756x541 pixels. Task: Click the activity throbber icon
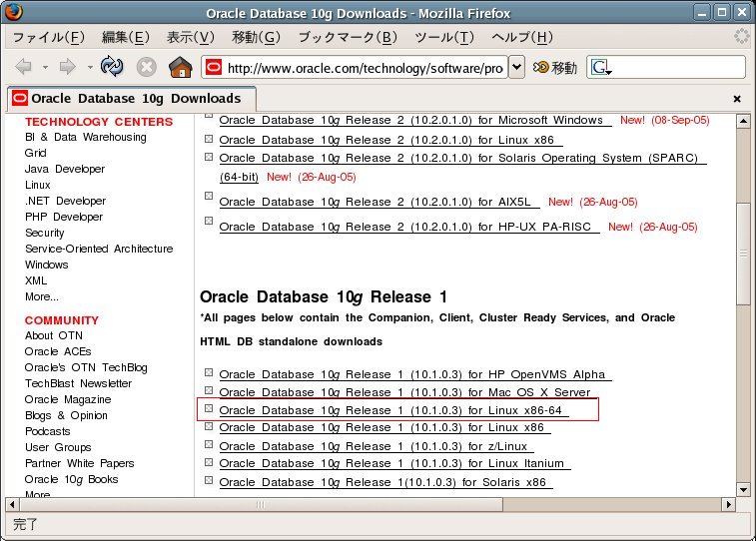(741, 36)
